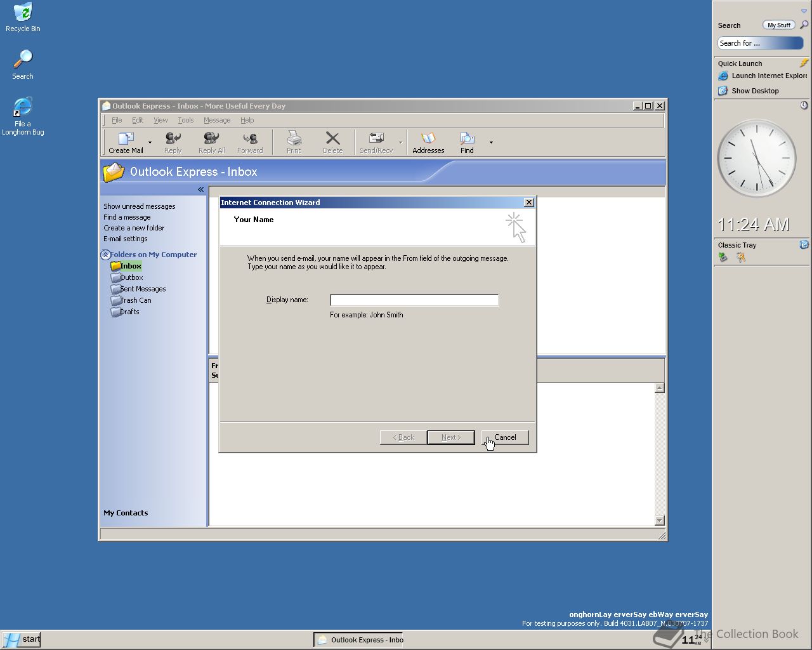Click the Print toolbar icon
The image size is (812, 650).
(x=294, y=143)
